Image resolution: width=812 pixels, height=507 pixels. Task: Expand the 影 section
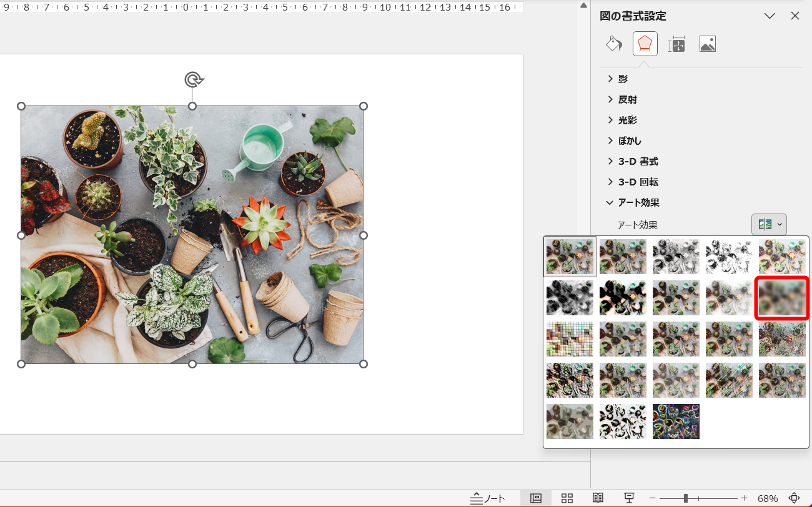click(623, 79)
